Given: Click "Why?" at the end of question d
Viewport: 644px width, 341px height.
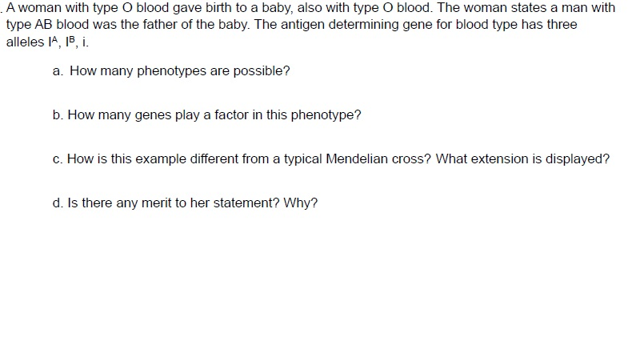Looking at the screenshot, I should 300,203.
